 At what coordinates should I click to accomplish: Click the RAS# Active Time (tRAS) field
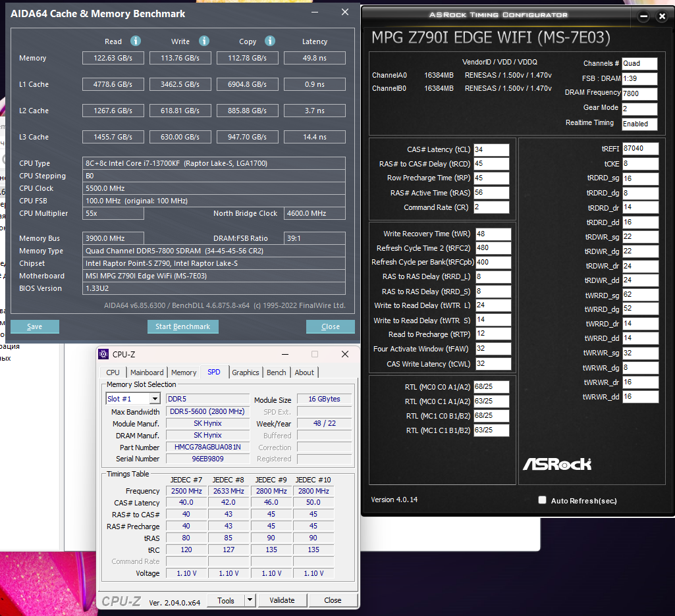[491, 192]
